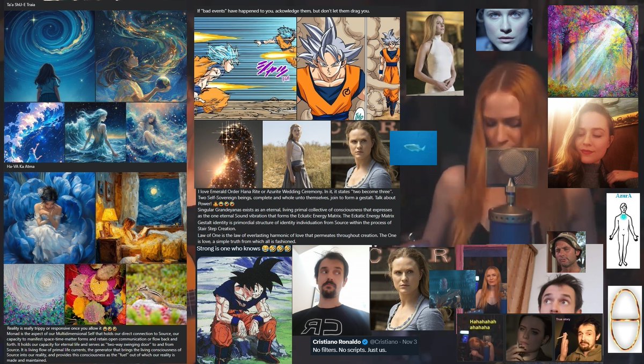Open the woman smoking thumbnail
644x364 pixels.
(x=529, y=338)
